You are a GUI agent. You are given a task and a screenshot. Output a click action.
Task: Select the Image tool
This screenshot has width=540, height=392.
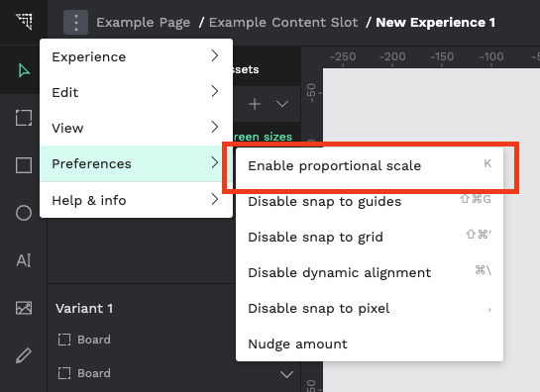click(x=24, y=308)
